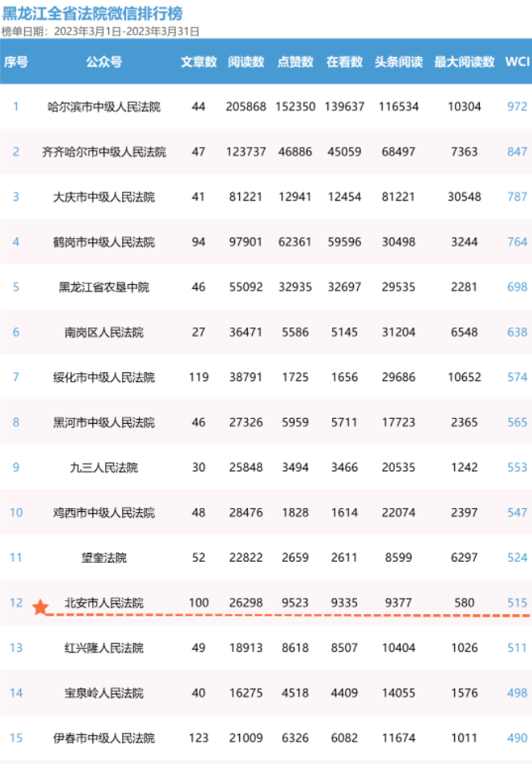Select 鹤岗市中级人民法院 account name
Viewport: 532px width, 764px height.
(104, 242)
